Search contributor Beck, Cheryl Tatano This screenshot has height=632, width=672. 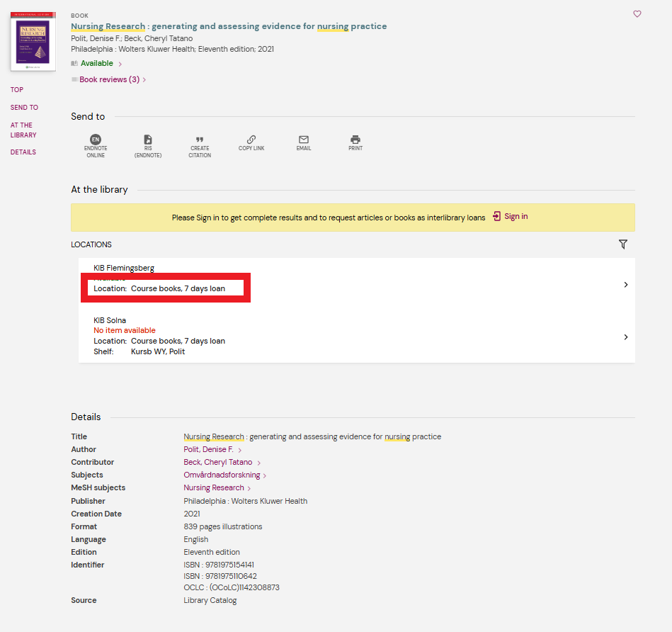click(x=217, y=462)
